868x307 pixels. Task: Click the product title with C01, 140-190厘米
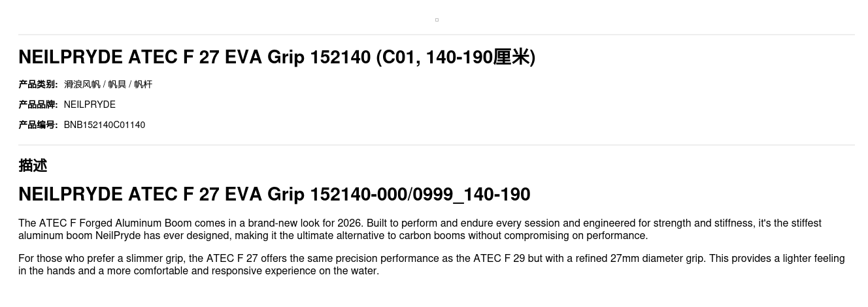tap(276, 57)
